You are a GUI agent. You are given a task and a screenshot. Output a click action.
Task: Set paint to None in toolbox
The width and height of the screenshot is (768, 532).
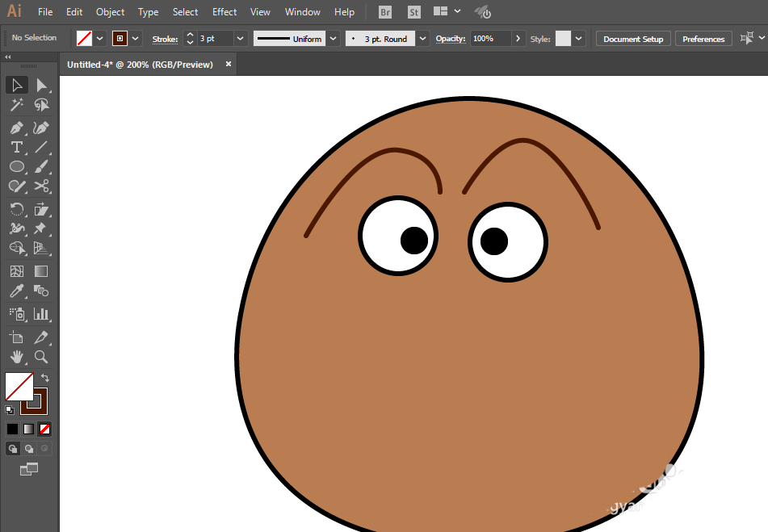coord(45,429)
